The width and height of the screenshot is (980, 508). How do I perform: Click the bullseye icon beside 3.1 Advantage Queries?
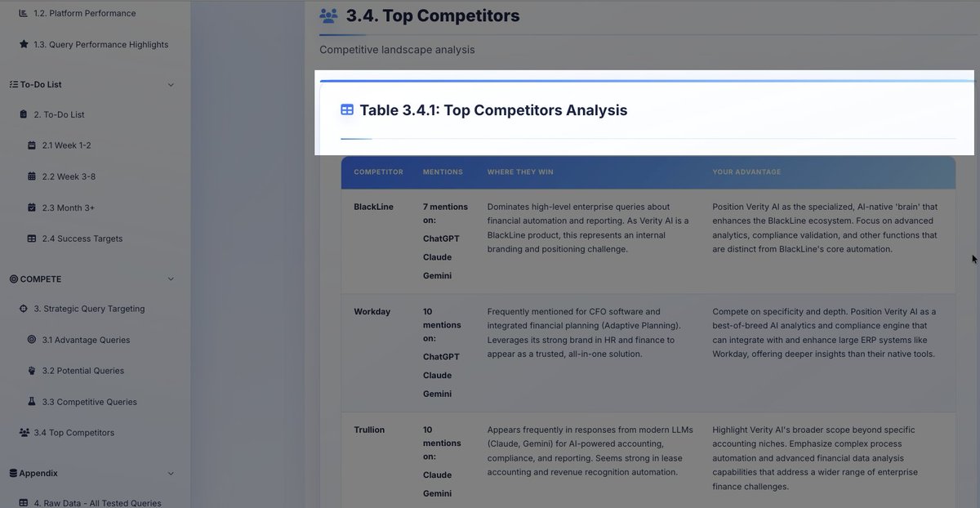pyautogui.click(x=32, y=340)
